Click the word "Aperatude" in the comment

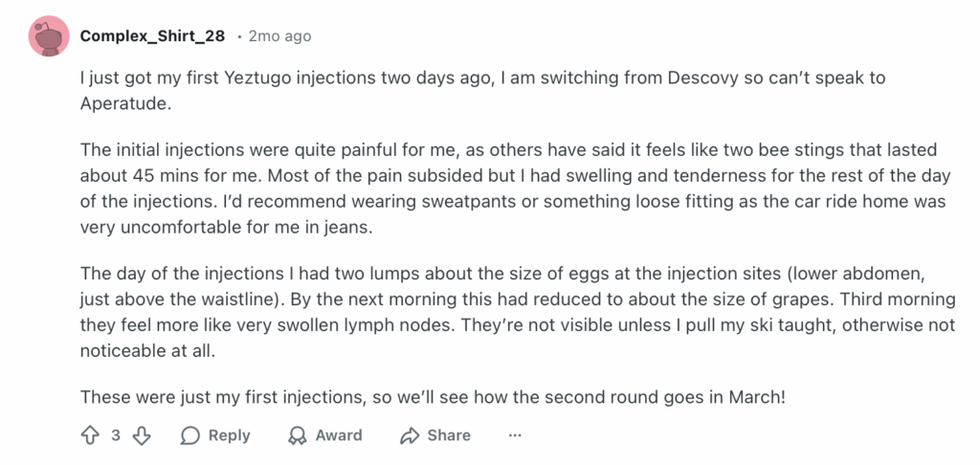coord(123,103)
